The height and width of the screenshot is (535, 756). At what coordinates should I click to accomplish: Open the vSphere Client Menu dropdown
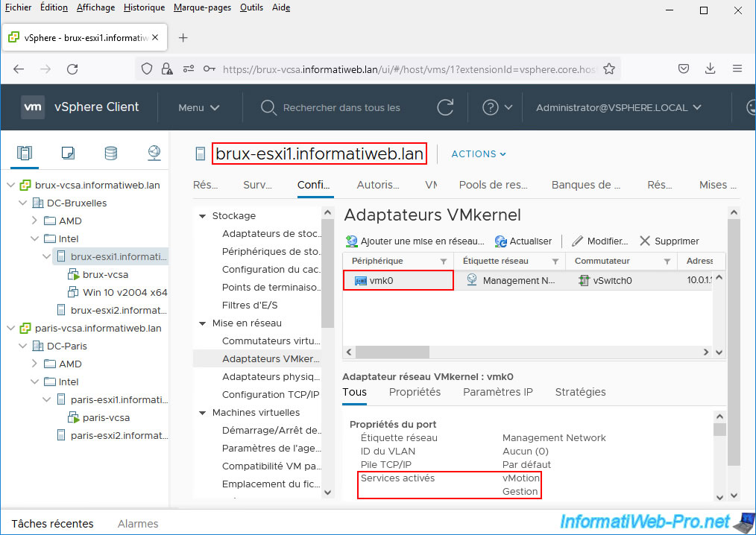coord(198,107)
